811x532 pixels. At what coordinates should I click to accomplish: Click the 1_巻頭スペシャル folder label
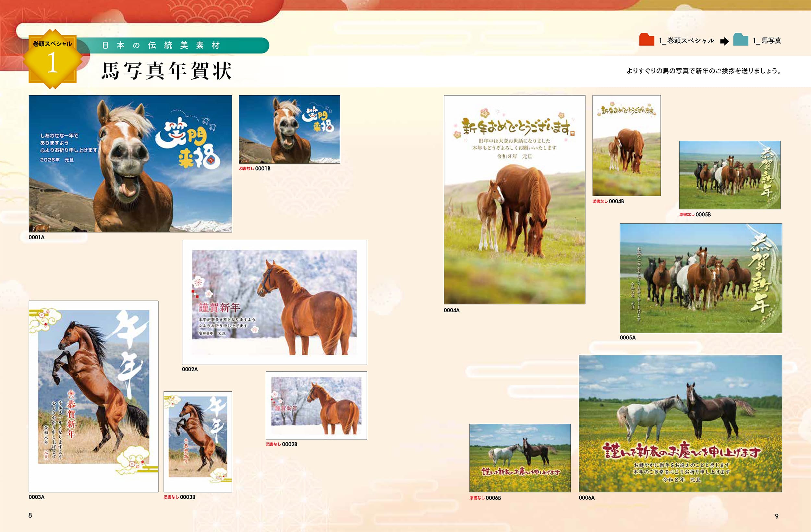686,41
